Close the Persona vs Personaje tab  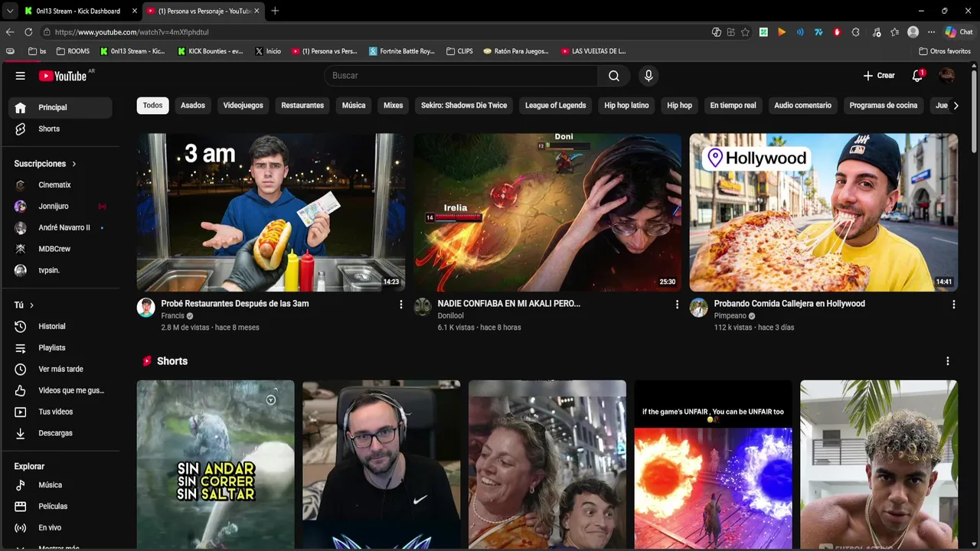pos(256,11)
